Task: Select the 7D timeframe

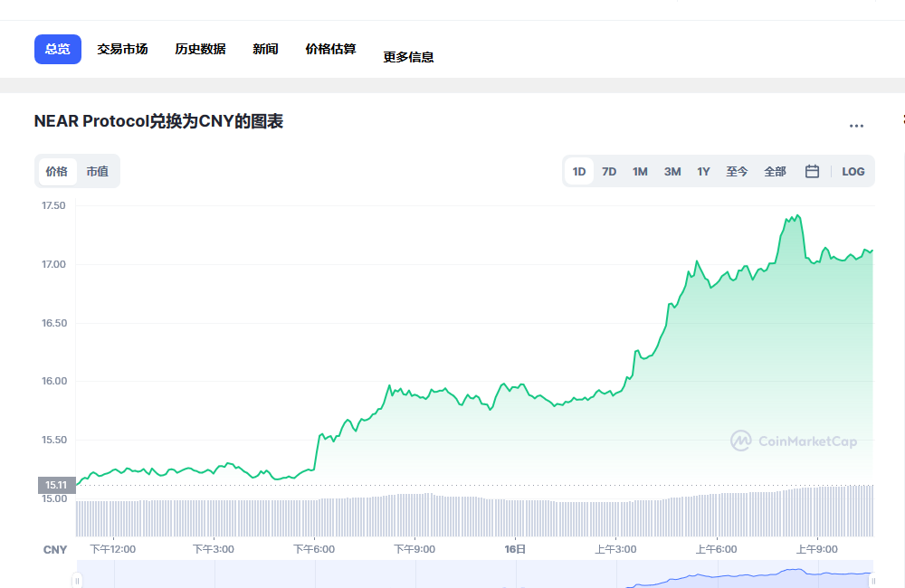Action: pyautogui.click(x=608, y=170)
